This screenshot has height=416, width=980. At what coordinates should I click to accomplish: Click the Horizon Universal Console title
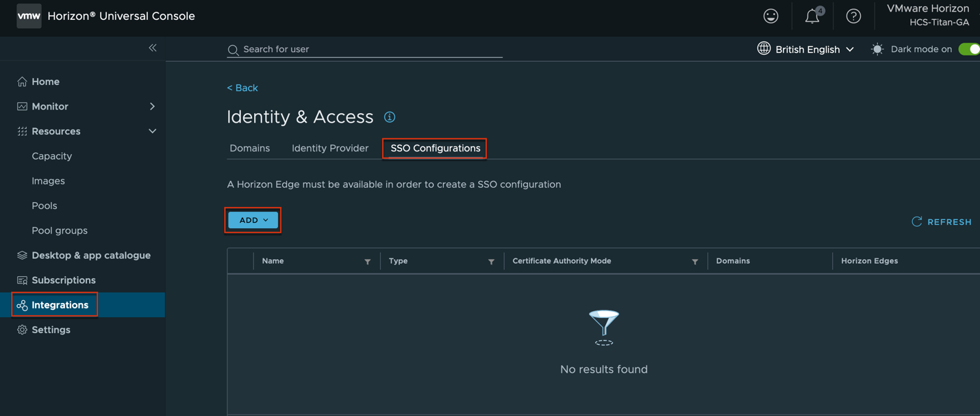pos(121,16)
